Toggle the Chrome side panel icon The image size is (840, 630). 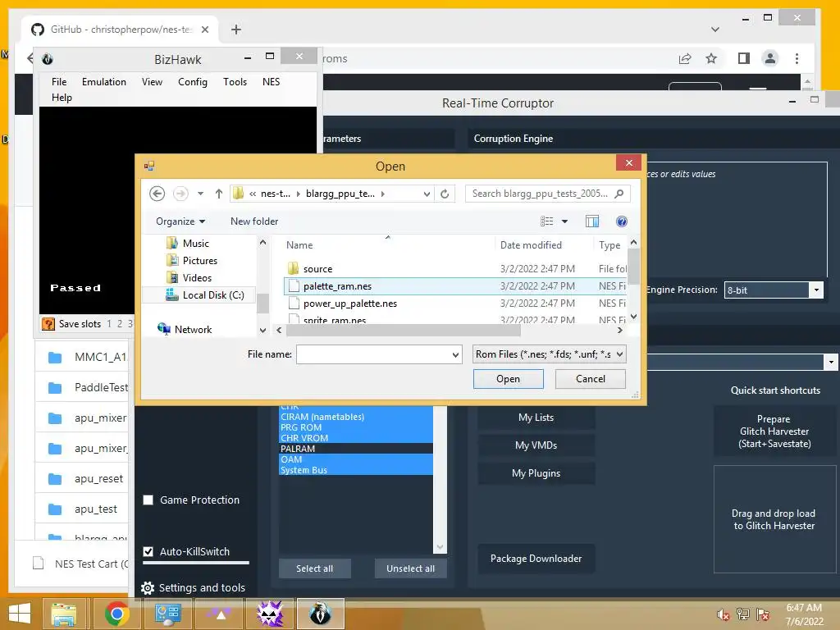click(x=743, y=58)
